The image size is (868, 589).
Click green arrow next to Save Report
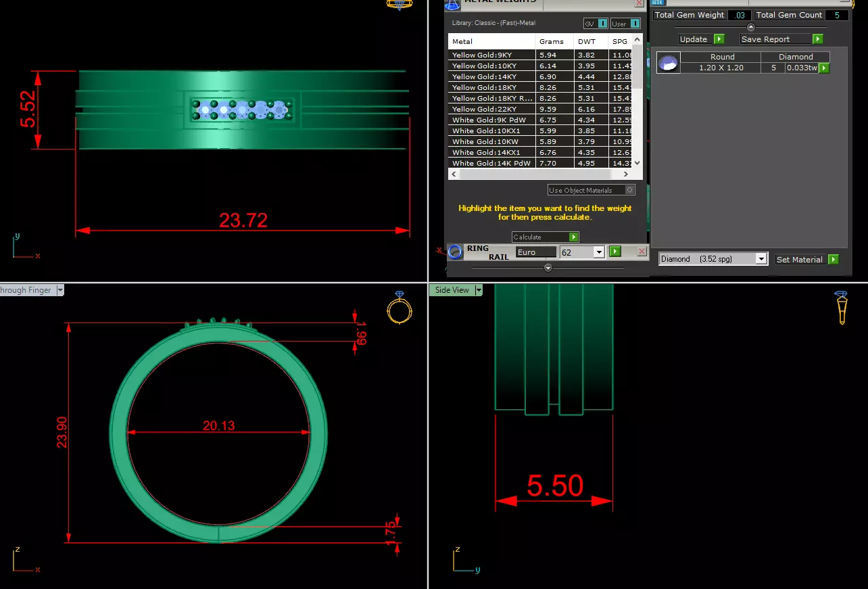coord(817,39)
